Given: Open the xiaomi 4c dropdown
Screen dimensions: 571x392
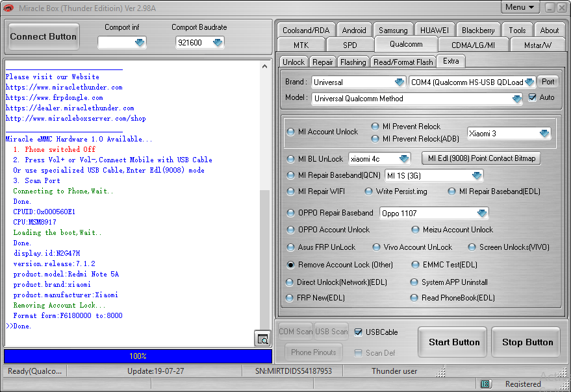Looking at the screenshot, I should (404, 158).
